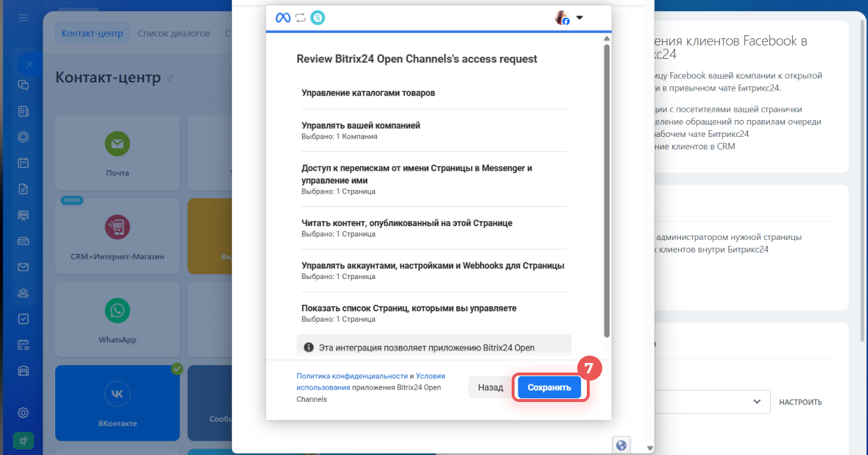This screenshot has width=868, height=455.
Task: Select 'Управлять вашей компанией' permission row
Action: coord(434,130)
